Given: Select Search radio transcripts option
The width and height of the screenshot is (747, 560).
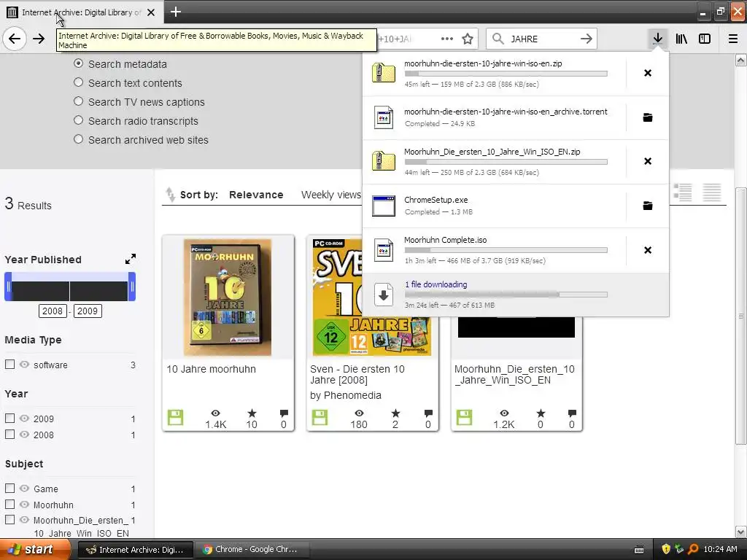Looking at the screenshot, I should [x=79, y=120].
